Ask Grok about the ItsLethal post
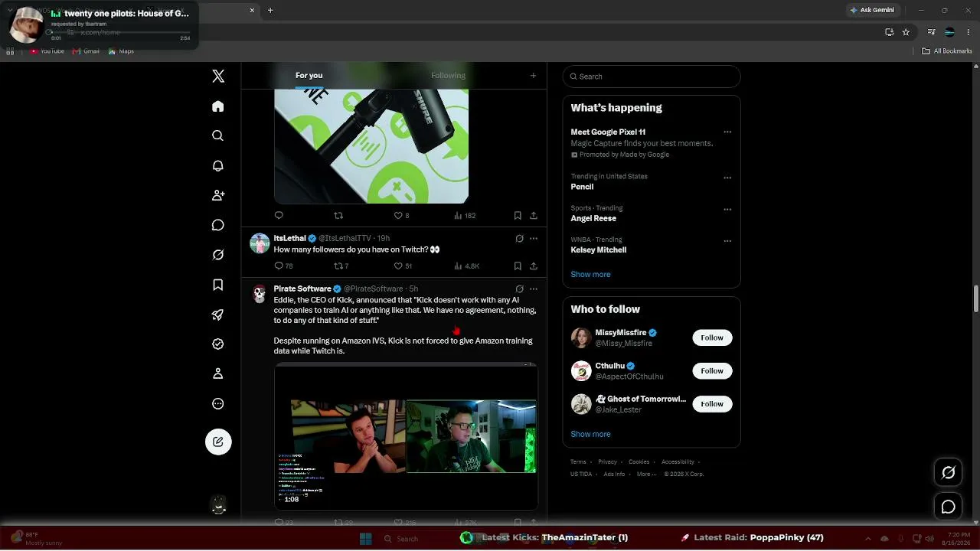Screen dimensions: 980x551 pos(519,239)
